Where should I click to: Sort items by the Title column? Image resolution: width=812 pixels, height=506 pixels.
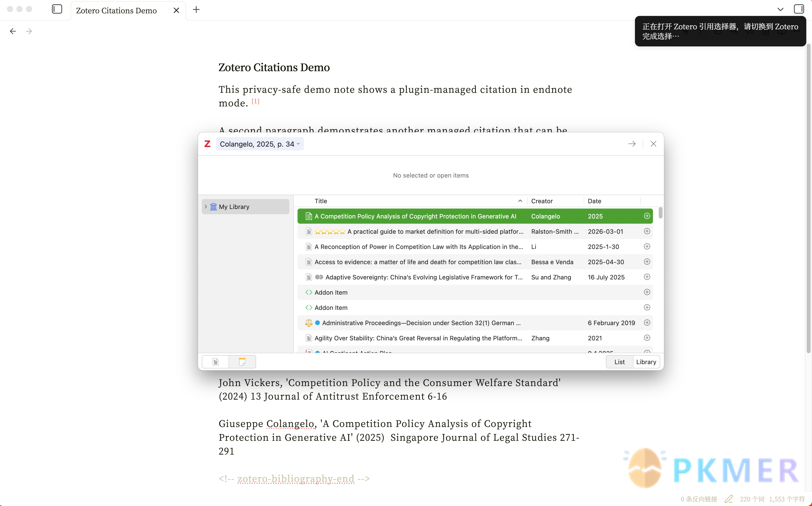(x=321, y=201)
